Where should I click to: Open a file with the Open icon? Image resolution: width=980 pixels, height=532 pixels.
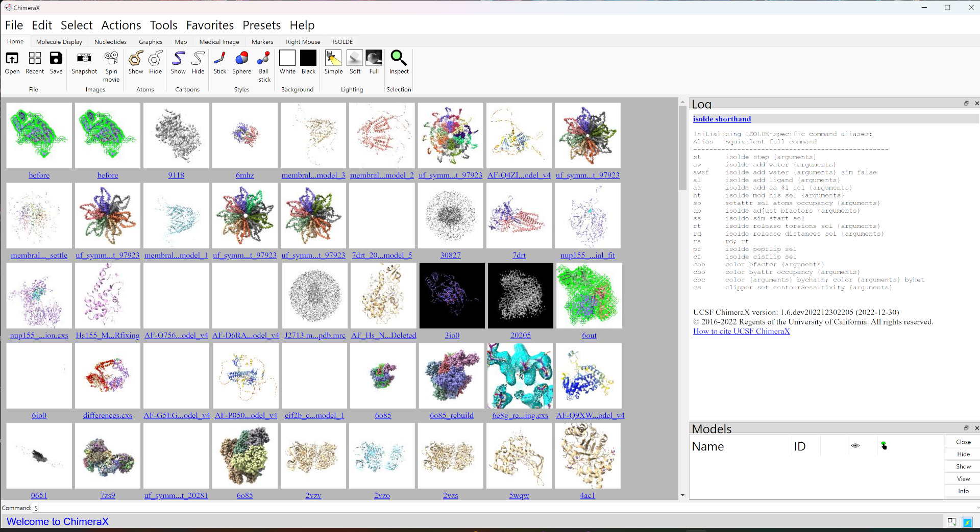(x=12, y=59)
